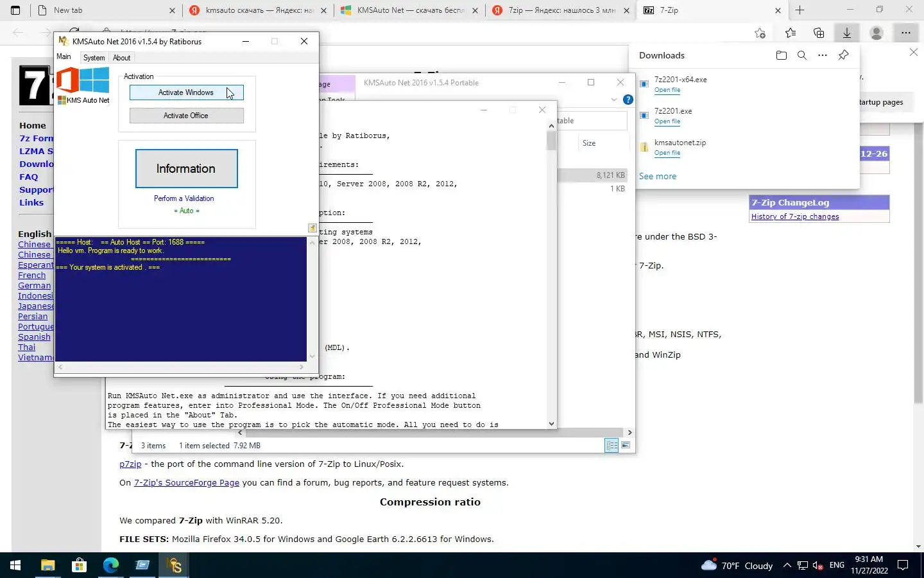The width and height of the screenshot is (924, 578).
Task: Add this page to favorites star icon
Action: click(760, 33)
